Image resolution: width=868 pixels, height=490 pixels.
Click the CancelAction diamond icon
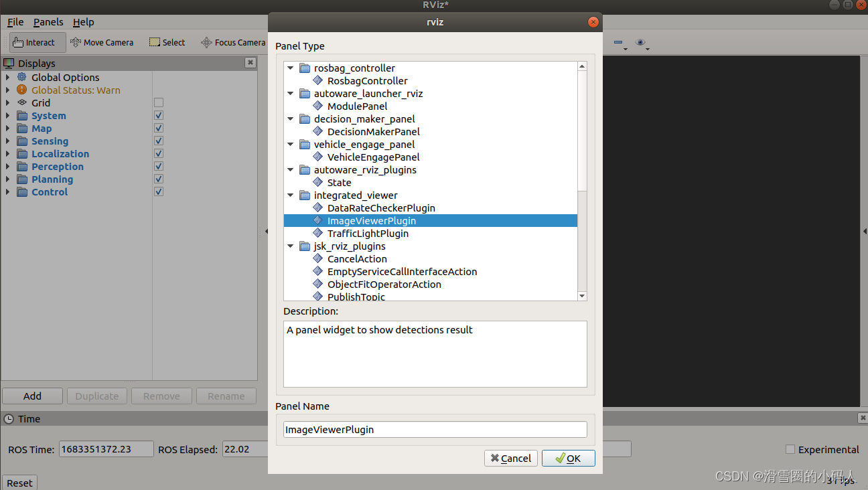(x=318, y=258)
